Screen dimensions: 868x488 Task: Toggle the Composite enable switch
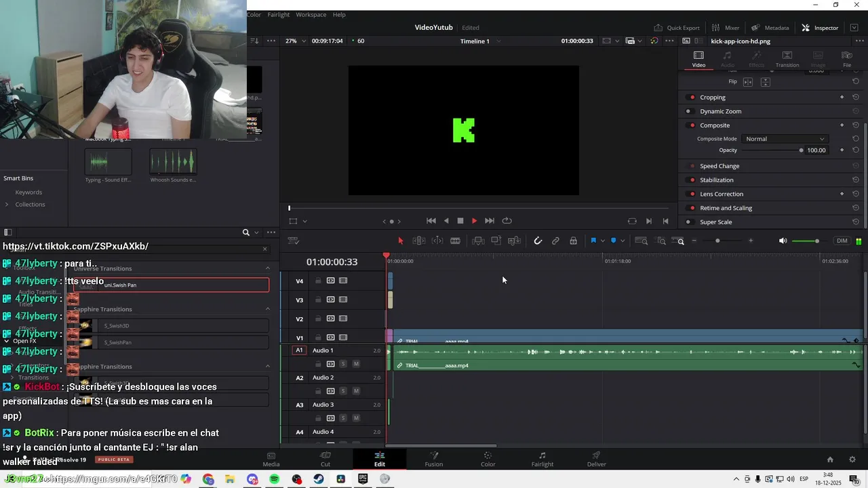[692, 125]
